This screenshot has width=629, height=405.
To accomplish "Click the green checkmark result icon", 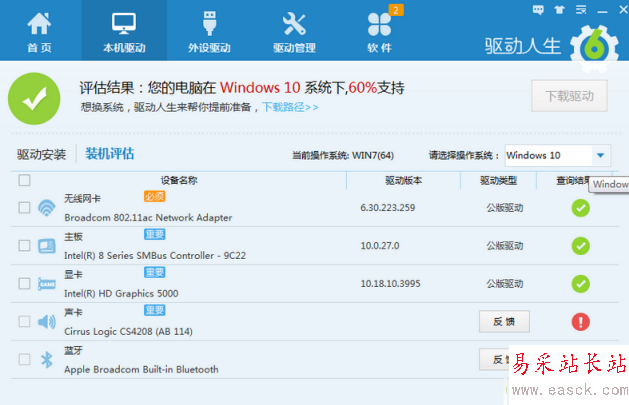I will click(x=34, y=99).
